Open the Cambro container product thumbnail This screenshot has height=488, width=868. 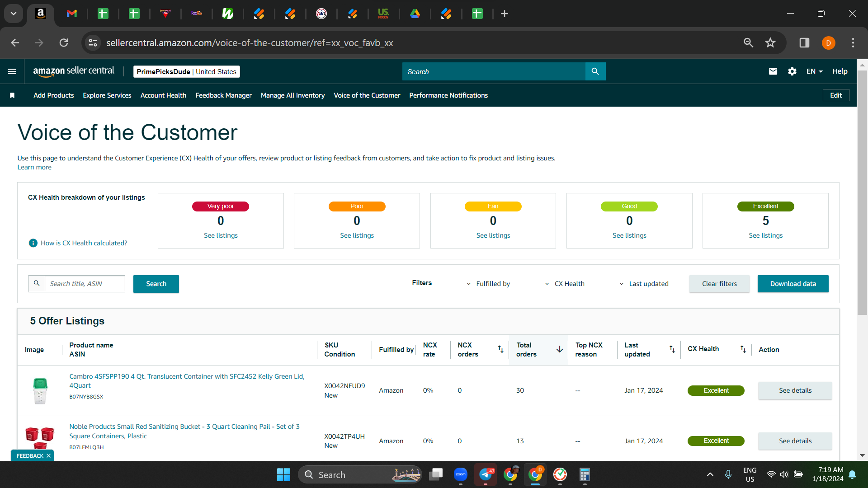[x=40, y=390]
